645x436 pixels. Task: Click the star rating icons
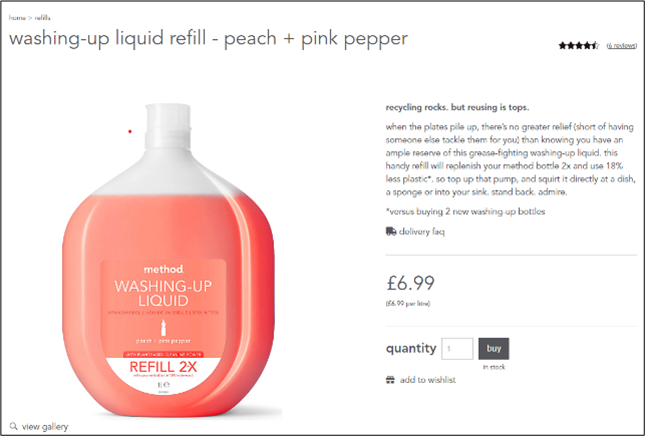pos(579,45)
